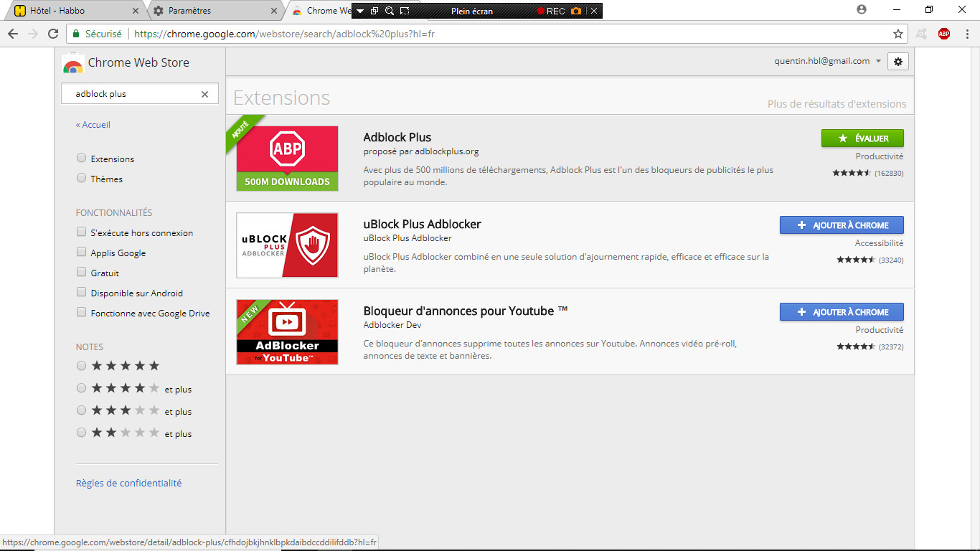Enable the Gratuit filter
The image size is (980, 551).
point(81,272)
